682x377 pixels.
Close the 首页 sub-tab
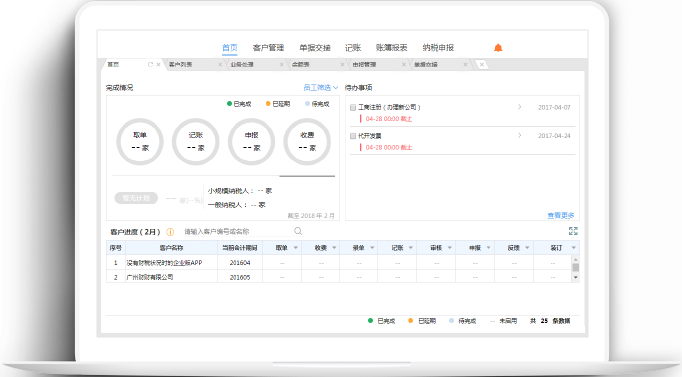tap(158, 64)
